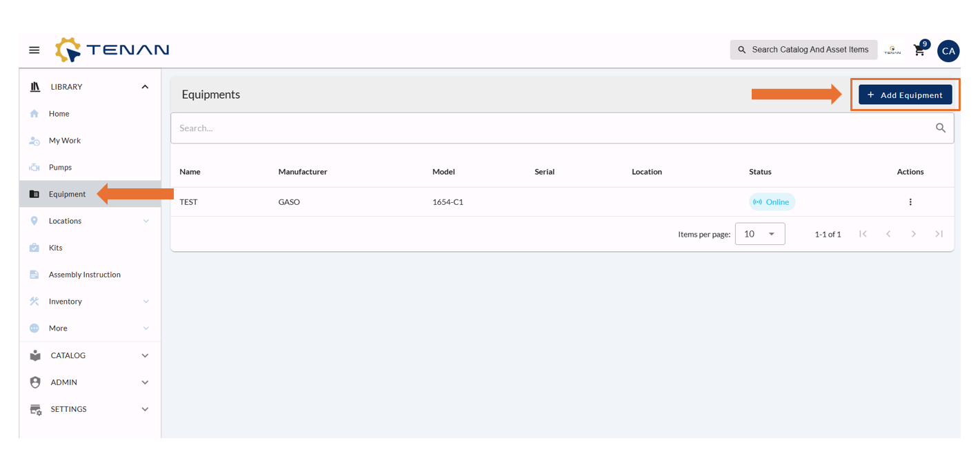
Task: Click the Name column header
Action: point(190,172)
